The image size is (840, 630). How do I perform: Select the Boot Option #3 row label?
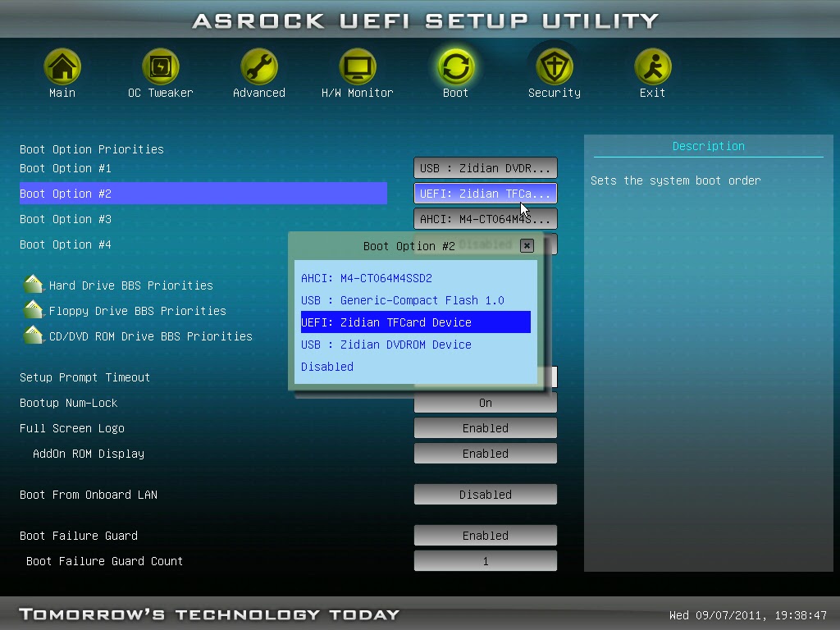click(66, 219)
